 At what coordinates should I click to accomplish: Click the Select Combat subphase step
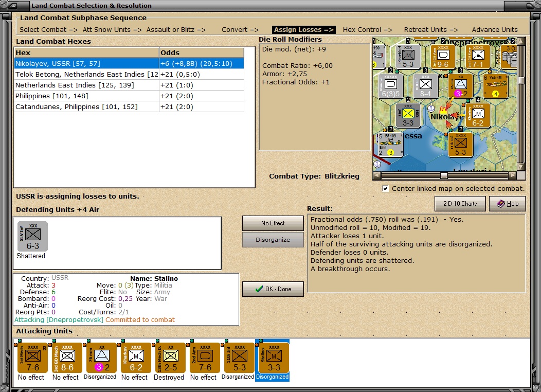(48, 29)
